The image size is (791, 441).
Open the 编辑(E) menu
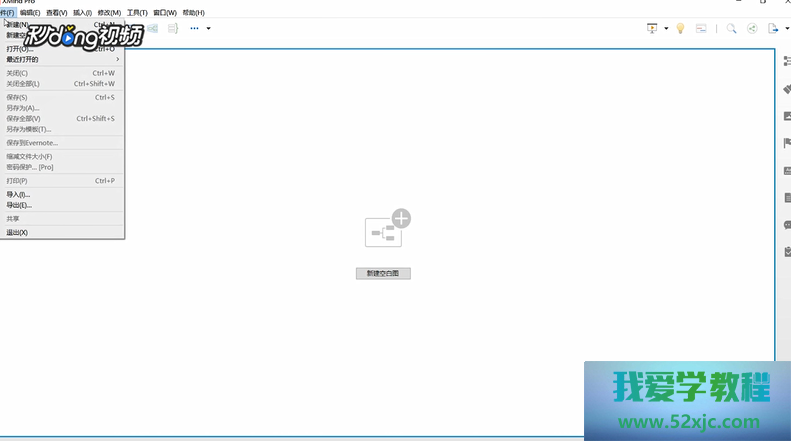[30, 13]
